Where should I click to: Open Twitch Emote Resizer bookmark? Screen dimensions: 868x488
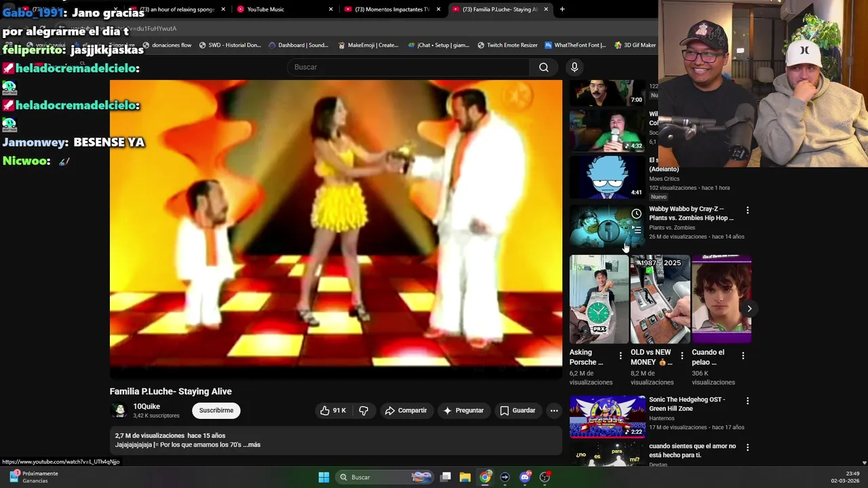click(x=507, y=45)
